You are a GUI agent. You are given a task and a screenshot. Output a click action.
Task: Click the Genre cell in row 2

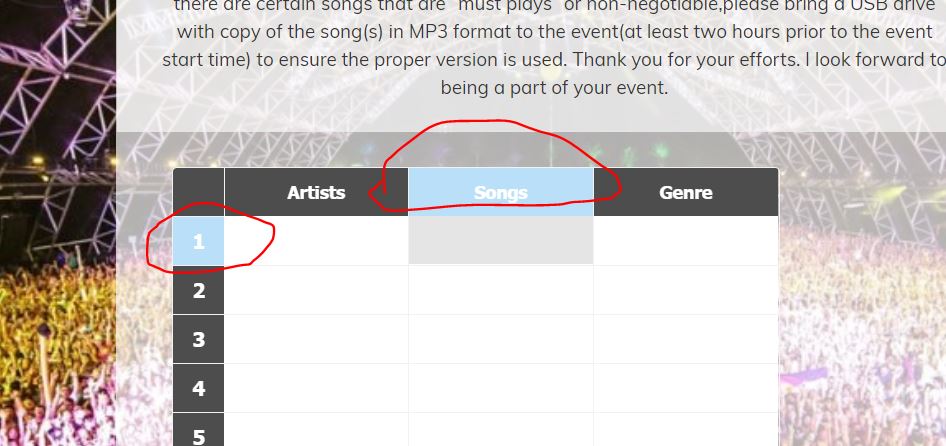[686, 290]
